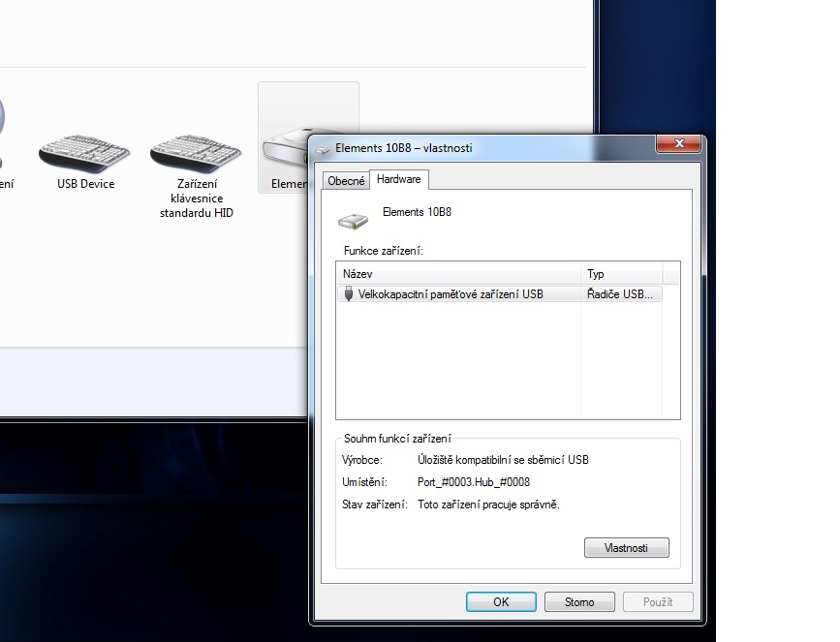The image size is (840, 642).
Task: Click the Funkce zařízení label
Action: pyautogui.click(x=384, y=251)
